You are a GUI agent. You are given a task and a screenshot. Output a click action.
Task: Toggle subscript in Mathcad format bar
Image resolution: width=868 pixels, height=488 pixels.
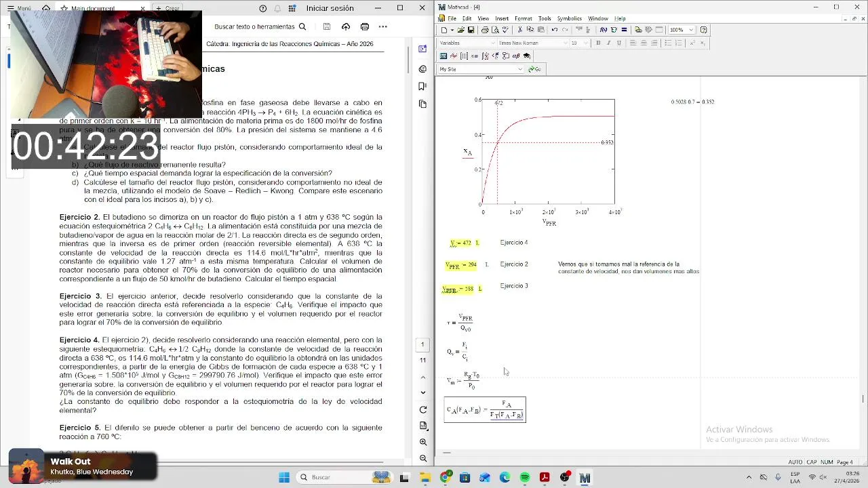[x=703, y=43]
